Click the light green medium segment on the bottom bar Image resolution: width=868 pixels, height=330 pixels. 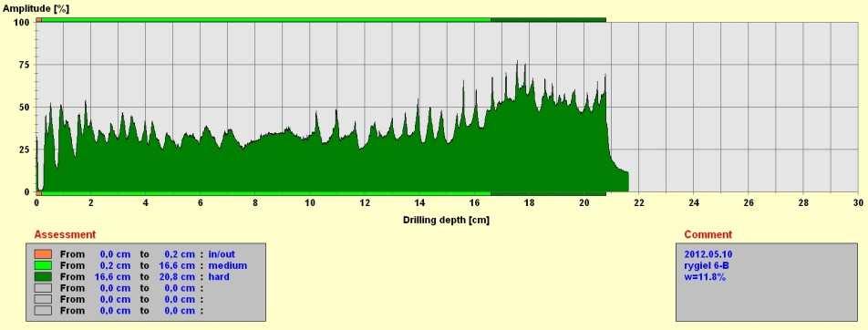tap(265, 194)
